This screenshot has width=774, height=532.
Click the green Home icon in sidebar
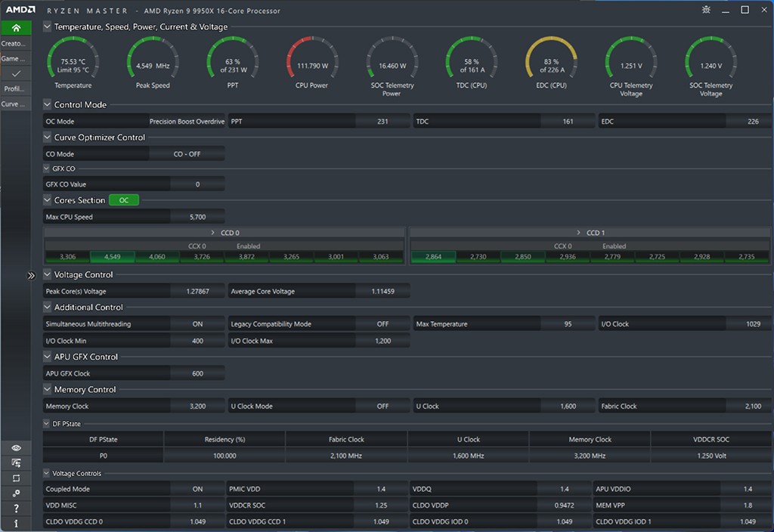[16, 28]
